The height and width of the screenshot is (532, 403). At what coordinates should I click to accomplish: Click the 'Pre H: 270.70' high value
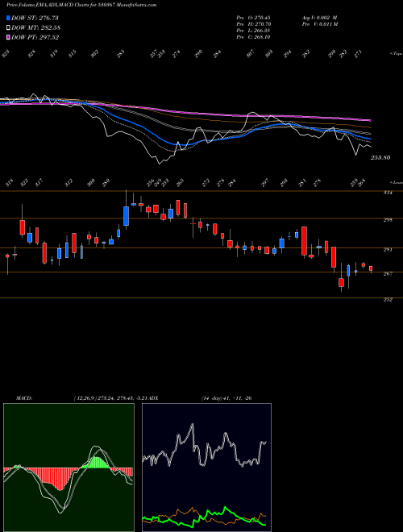[253, 24]
